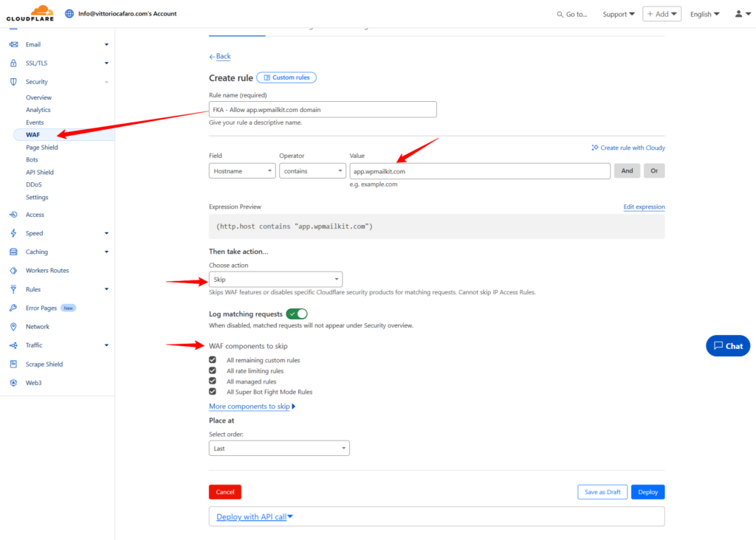
Task: Click the Value input field
Action: point(480,171)
